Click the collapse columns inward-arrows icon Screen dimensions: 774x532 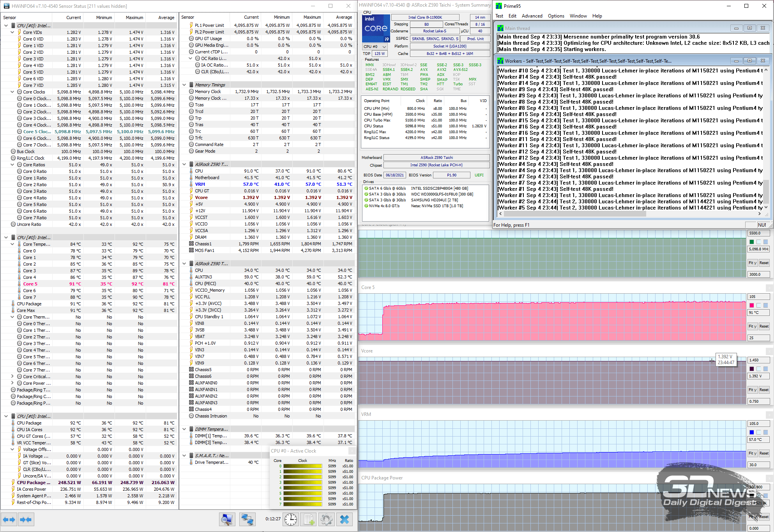coord(26,520)
